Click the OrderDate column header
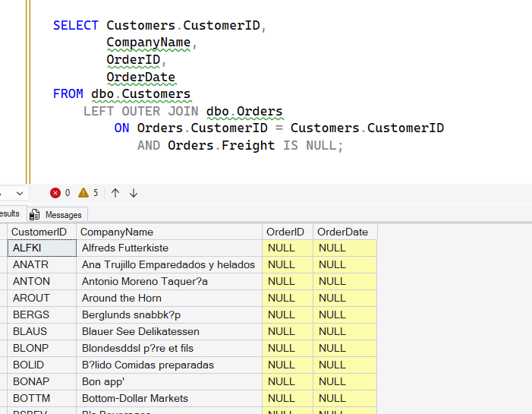 point(342,232)
